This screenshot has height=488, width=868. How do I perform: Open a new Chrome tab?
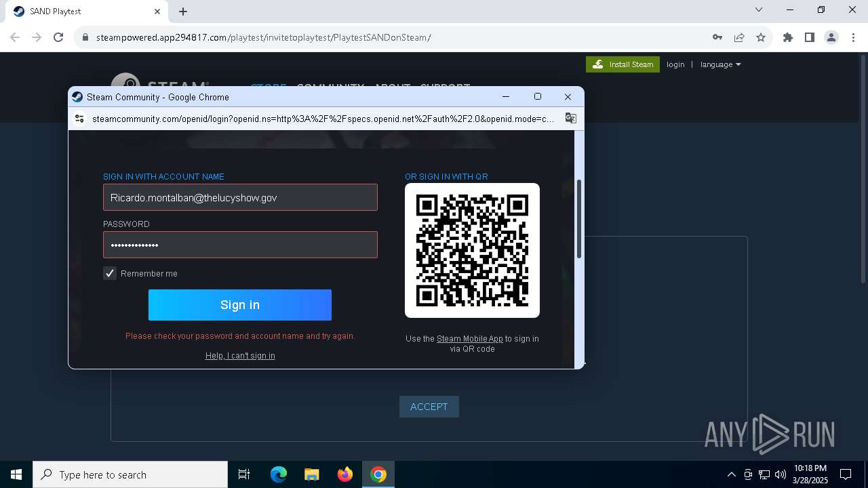[x=183, y=12]
